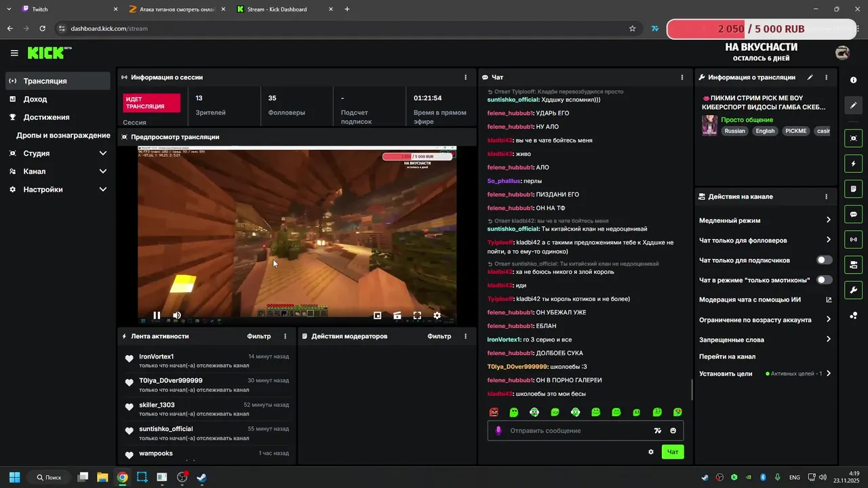Open Лента активности three-dot menu
Image resolution: width=868 pixels, height=488 pixels.
[x=285, y=336]
